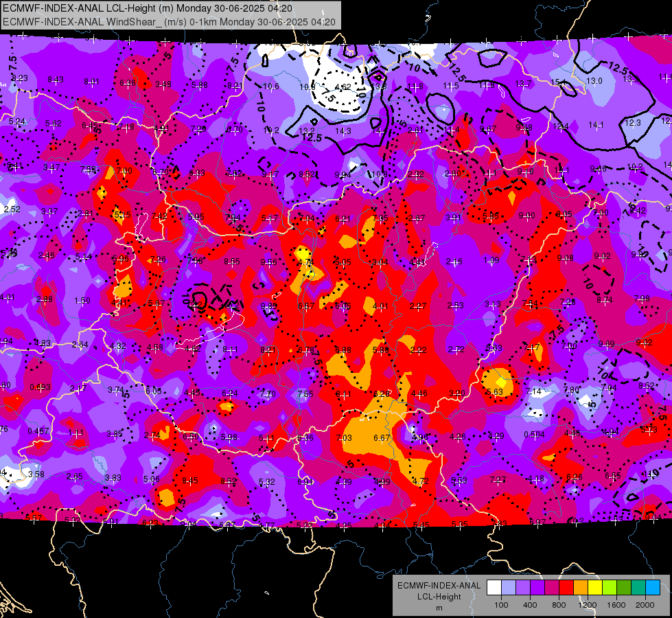Click the wind shear value 9.17
The height and width of the screenshot is (618, 672).
click(x=270, y=174)
